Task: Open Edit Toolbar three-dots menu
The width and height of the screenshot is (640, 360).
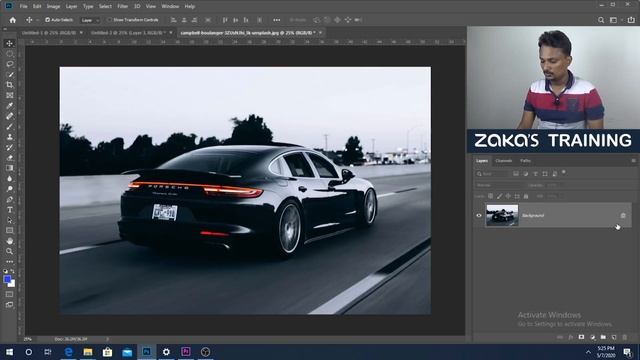Action: pos(9,262)
